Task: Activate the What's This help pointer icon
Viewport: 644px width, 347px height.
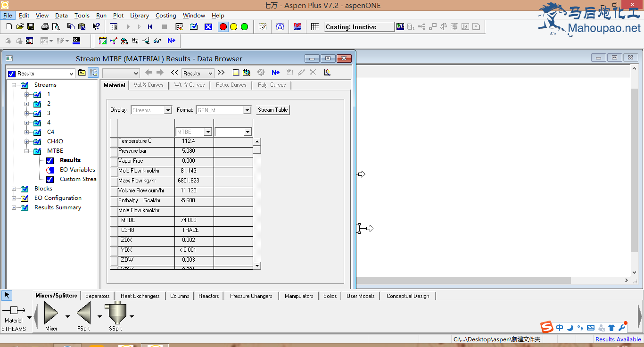Action: pos(96,27)
